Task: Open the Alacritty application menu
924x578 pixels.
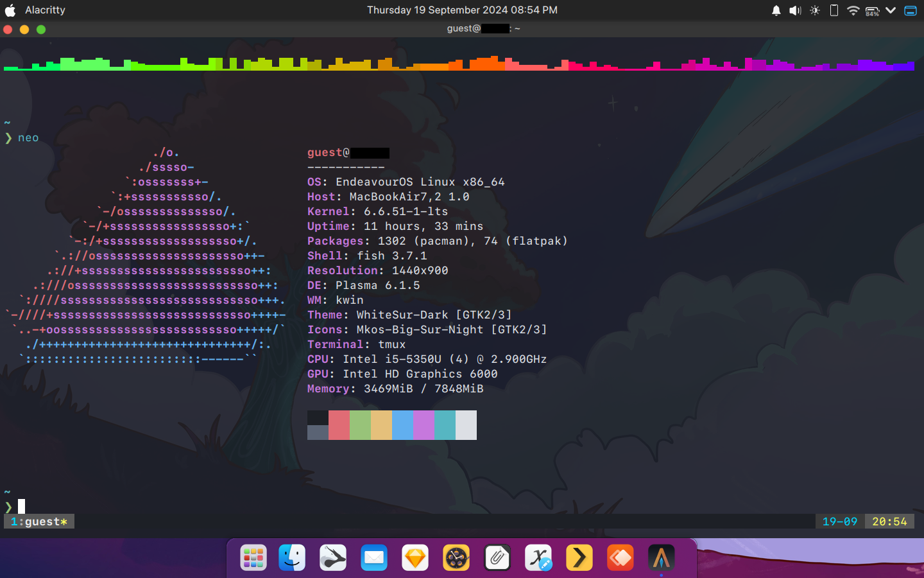Action: pyautogui.click(x=45, y=10)
